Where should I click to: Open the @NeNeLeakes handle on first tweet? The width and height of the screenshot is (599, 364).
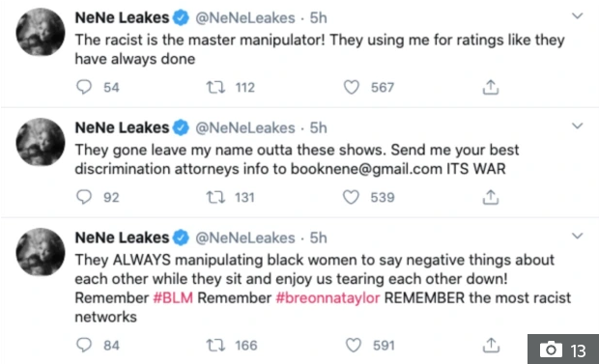tap(245, 18)
